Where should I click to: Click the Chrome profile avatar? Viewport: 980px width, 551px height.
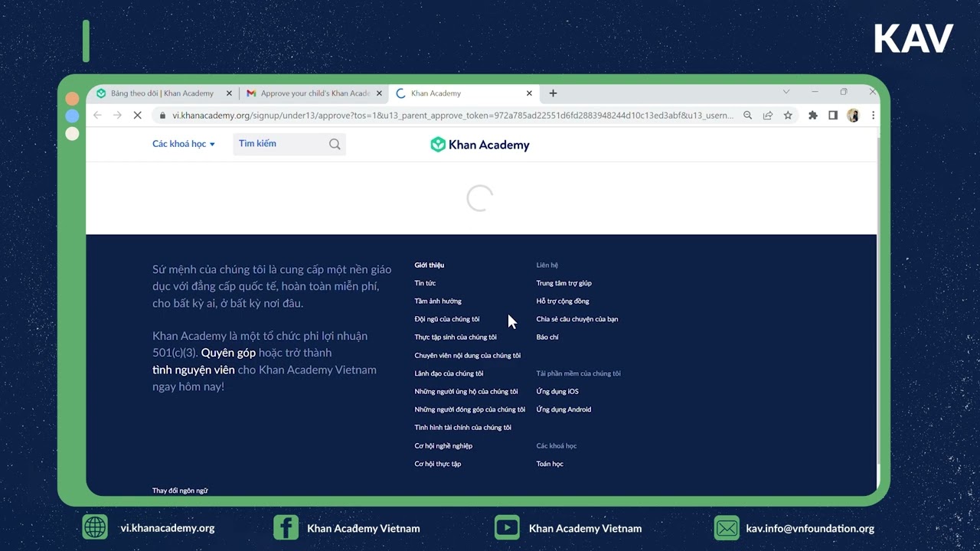[x=853, y=116]
